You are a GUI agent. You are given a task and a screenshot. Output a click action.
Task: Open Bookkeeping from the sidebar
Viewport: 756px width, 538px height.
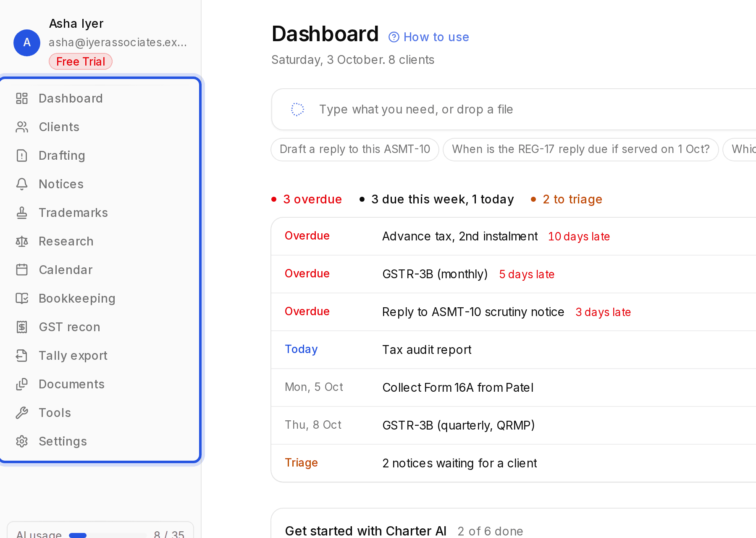coord(100,298)
